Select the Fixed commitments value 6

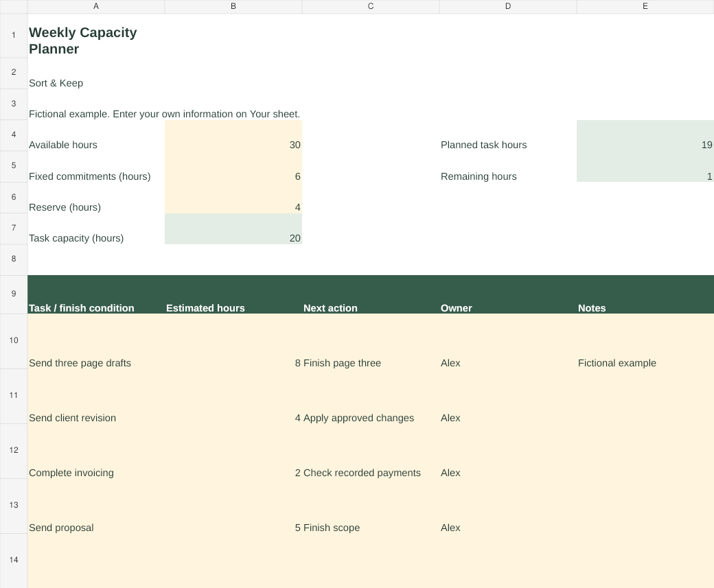[233, 167]
